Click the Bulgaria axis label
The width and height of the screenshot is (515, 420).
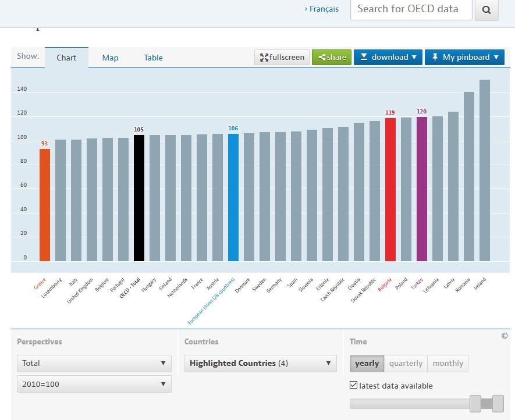(x=385, y=284)
